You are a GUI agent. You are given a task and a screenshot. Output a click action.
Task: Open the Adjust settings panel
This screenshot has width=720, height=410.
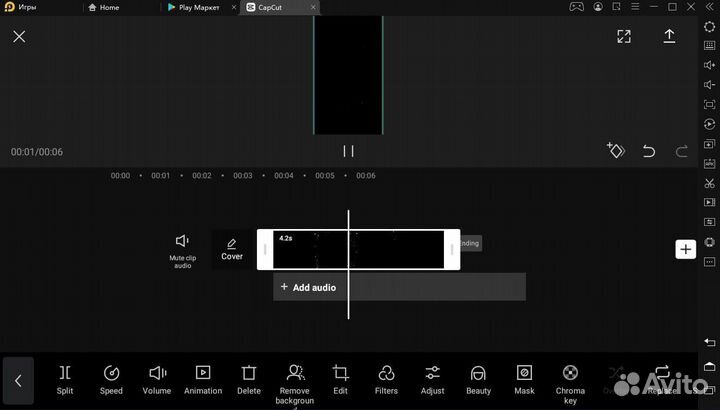coord(432,379)
